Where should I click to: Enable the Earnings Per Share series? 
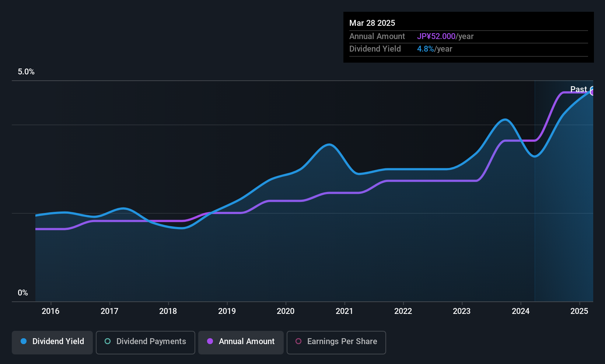pyautogui.click(x=336, y=343)
